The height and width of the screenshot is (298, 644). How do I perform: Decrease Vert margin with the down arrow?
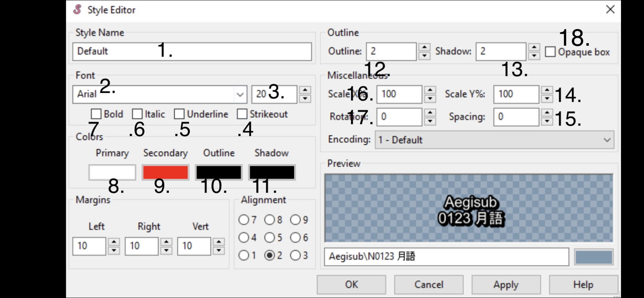click(x=218, y=250)
